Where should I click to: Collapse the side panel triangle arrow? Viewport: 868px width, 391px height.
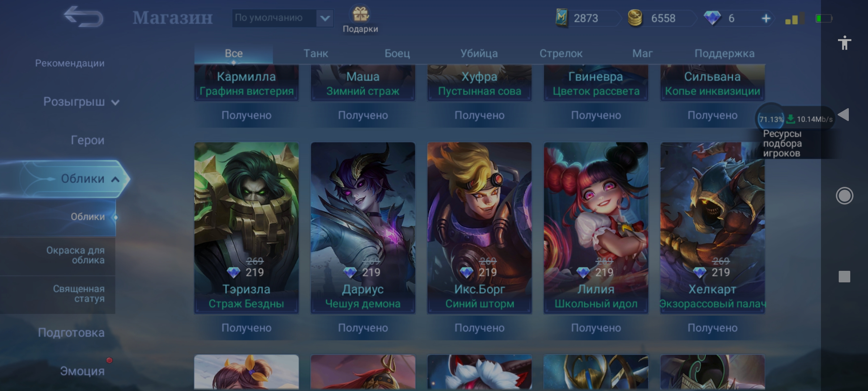click(x=844, y=115)
